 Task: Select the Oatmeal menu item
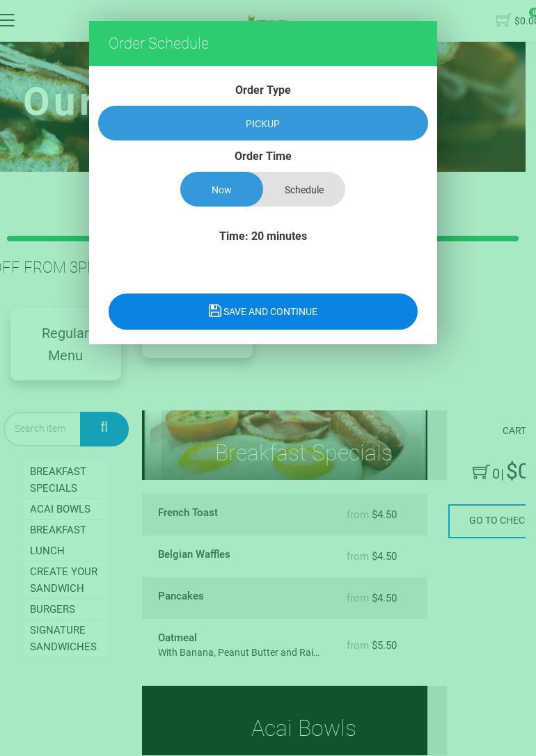pos(285,645)
